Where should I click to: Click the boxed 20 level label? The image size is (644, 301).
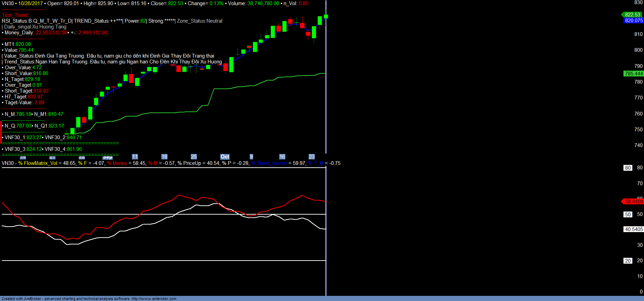tap(628, 261)
